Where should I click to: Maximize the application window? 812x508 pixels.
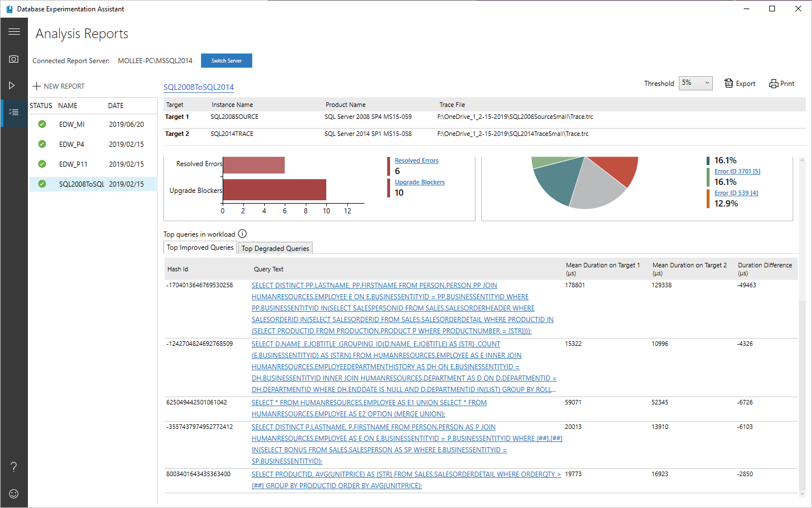coord(772,9)
